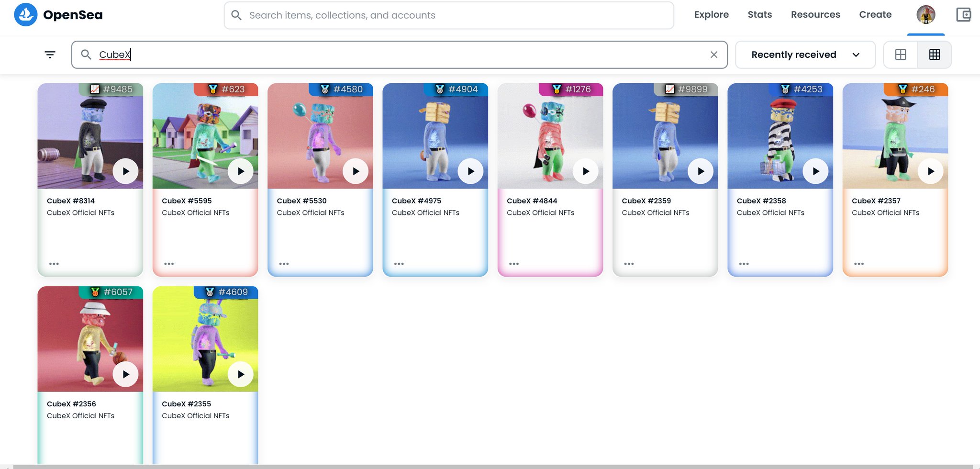Open the wallet icon in the header

[963, 15]
